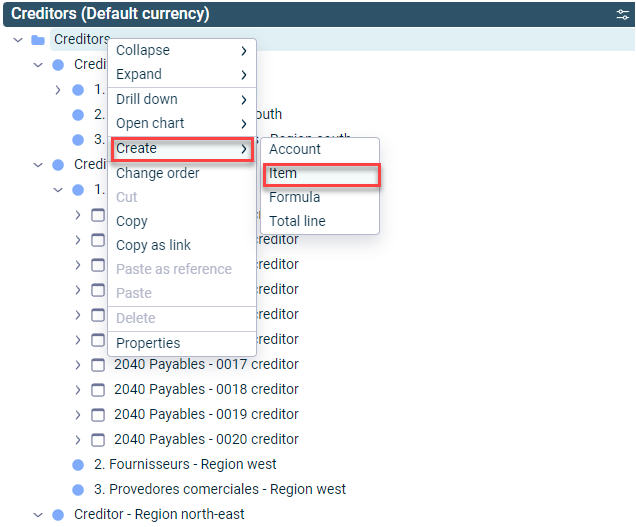Click the Creditors folder icon

38,40
